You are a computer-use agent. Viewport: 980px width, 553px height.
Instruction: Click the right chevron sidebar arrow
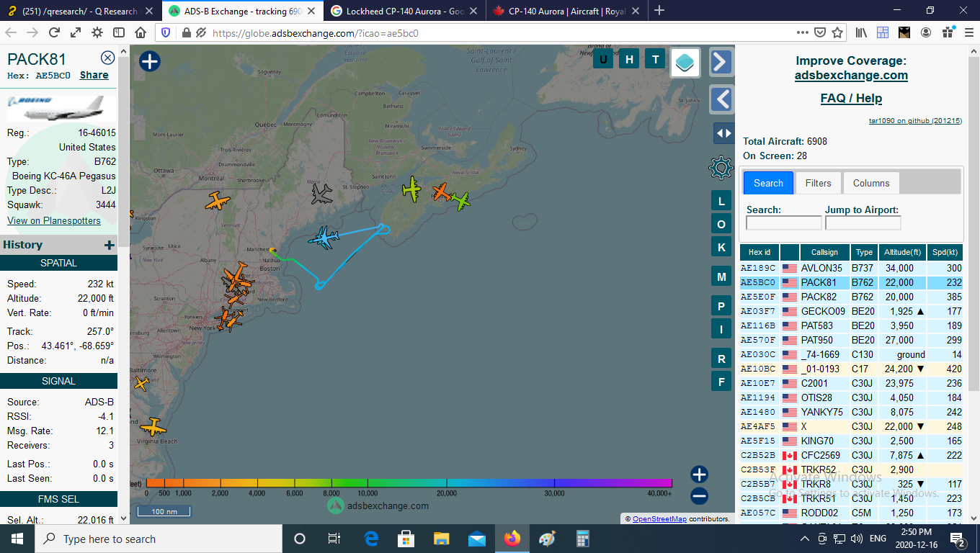(x=721, y=62)
